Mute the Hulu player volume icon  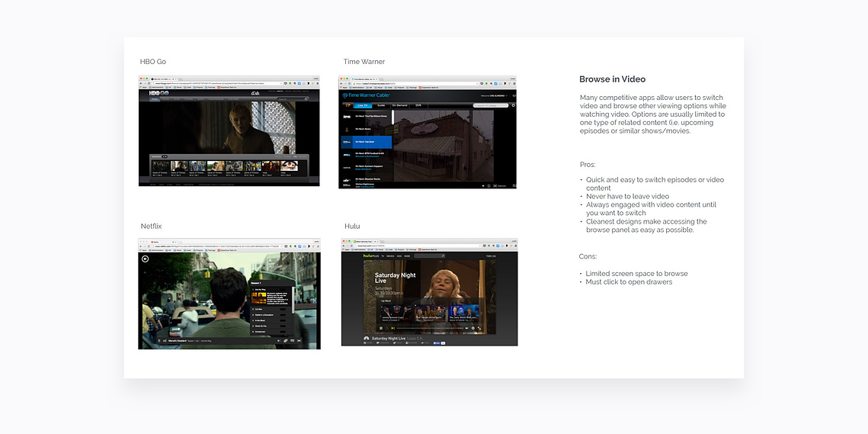pyautogui.click(x=466, y=328)
